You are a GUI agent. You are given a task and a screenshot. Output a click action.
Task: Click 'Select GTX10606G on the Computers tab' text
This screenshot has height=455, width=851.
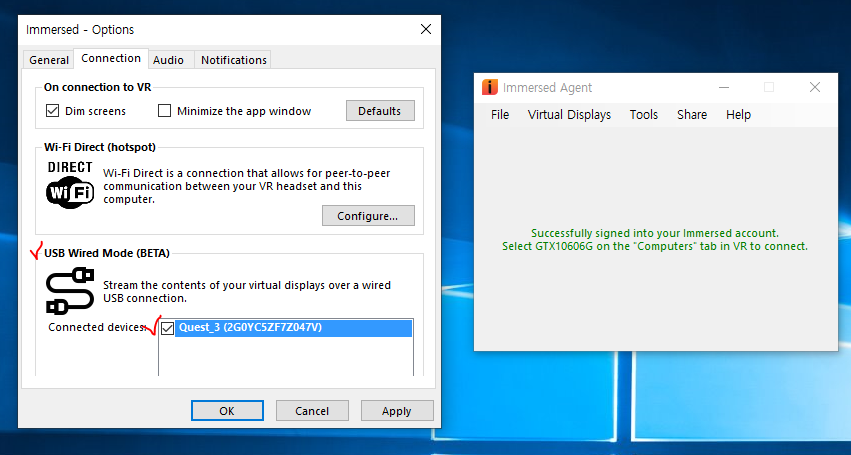[x=655, y=246]
